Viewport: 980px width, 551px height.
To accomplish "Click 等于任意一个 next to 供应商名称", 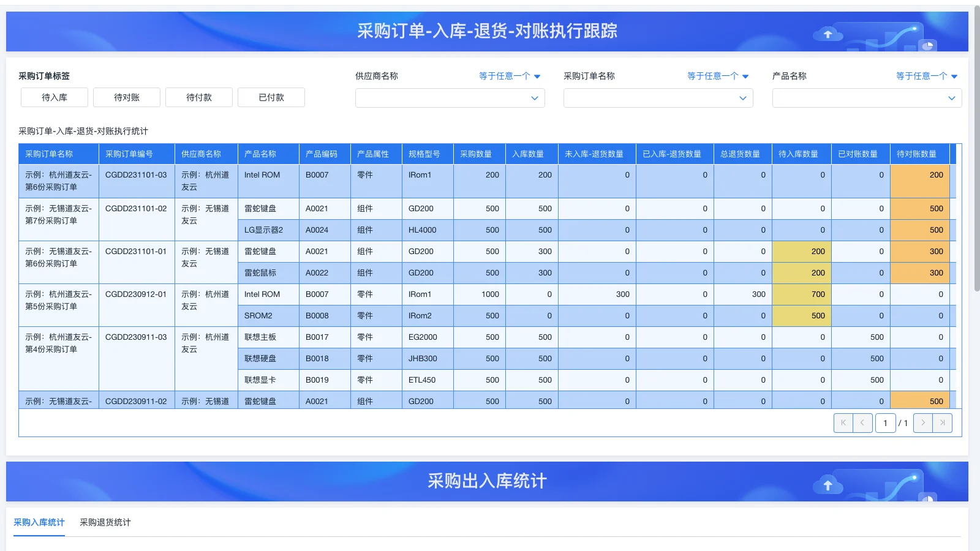I will coord(505,76).
